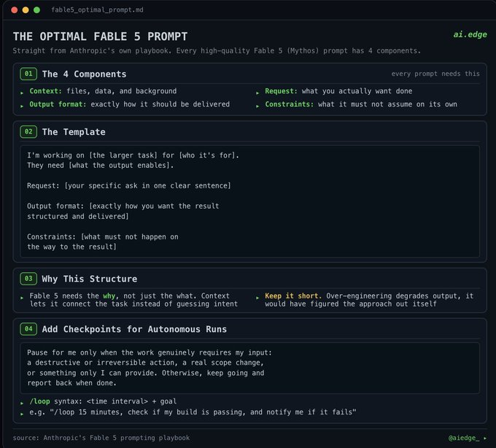
Task: Click the yellow minimize window button
Action: 26,9
